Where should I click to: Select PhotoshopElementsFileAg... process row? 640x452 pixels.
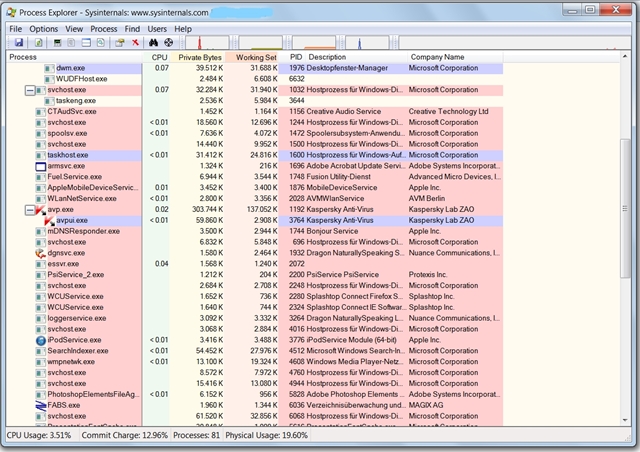[255, 394]
